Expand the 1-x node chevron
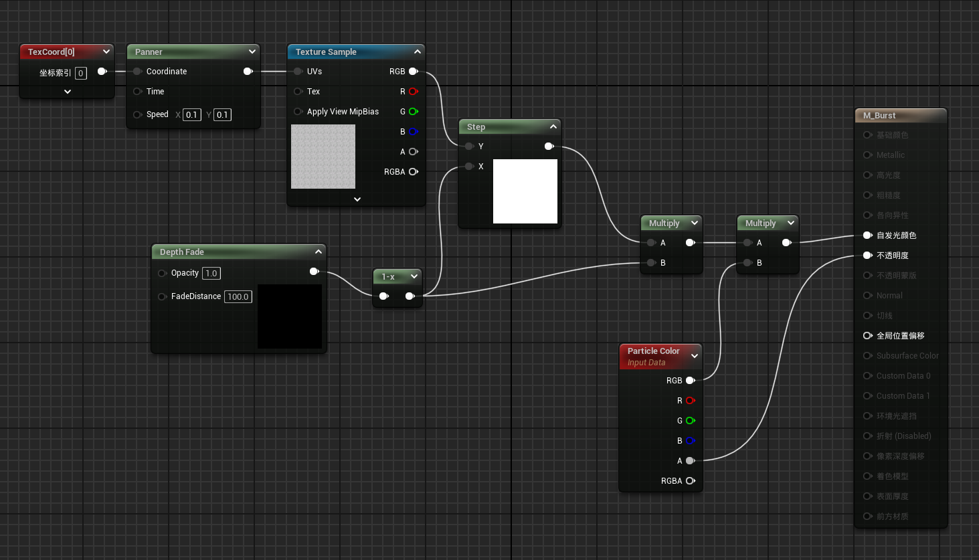 [x=414, y=276]
